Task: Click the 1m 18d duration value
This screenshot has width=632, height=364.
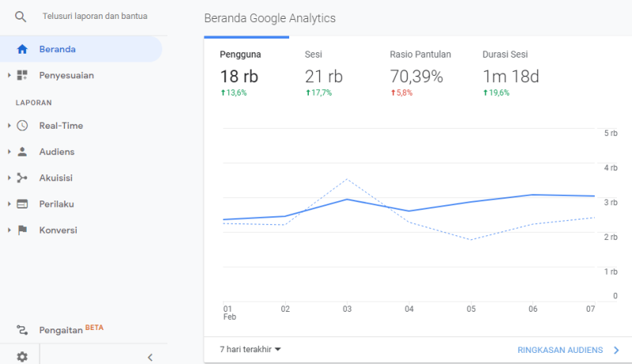Action: point(510,76)
